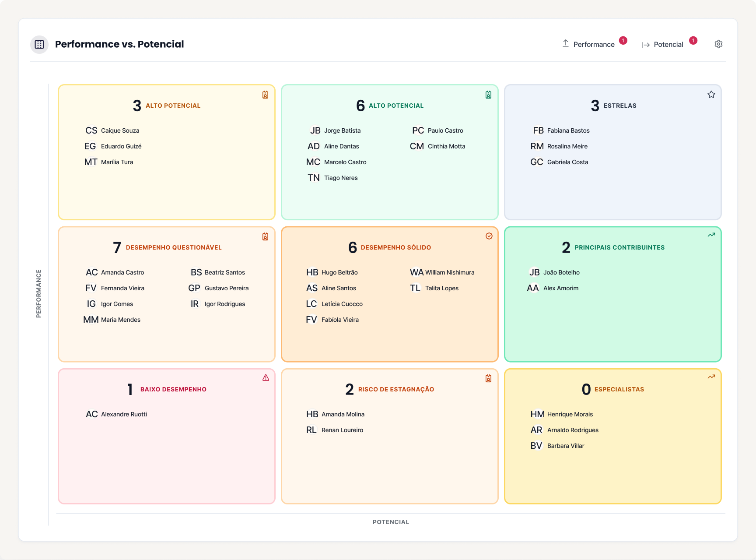Select Cinthia Motta
The width and height of the screenshot is (756, 560).
[437, 146]
